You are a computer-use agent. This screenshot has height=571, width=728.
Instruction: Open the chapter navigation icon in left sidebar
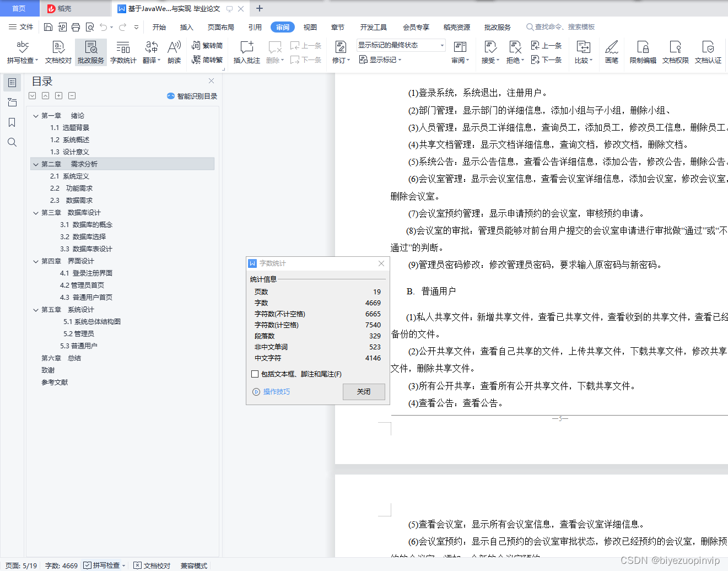(x=12, y=103)
